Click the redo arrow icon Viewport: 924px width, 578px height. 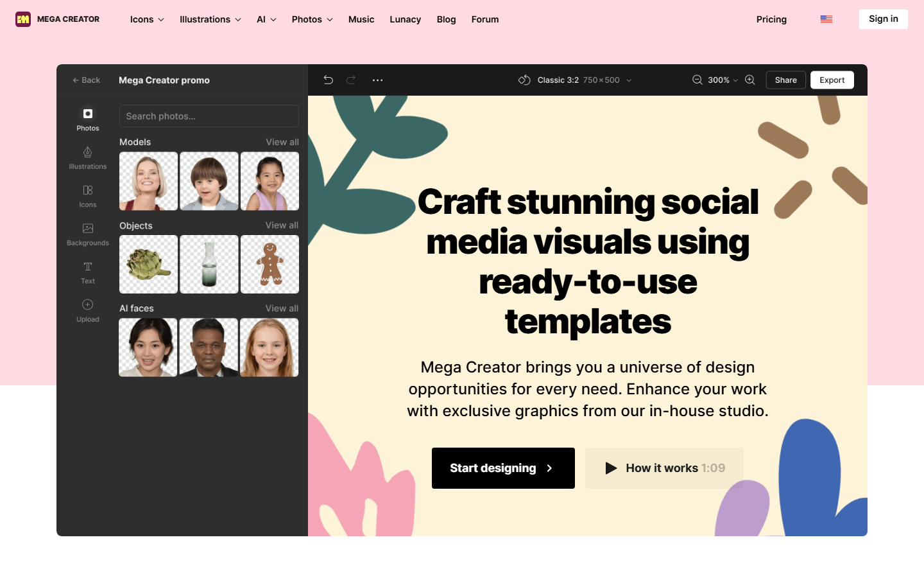tap(351, 80)
